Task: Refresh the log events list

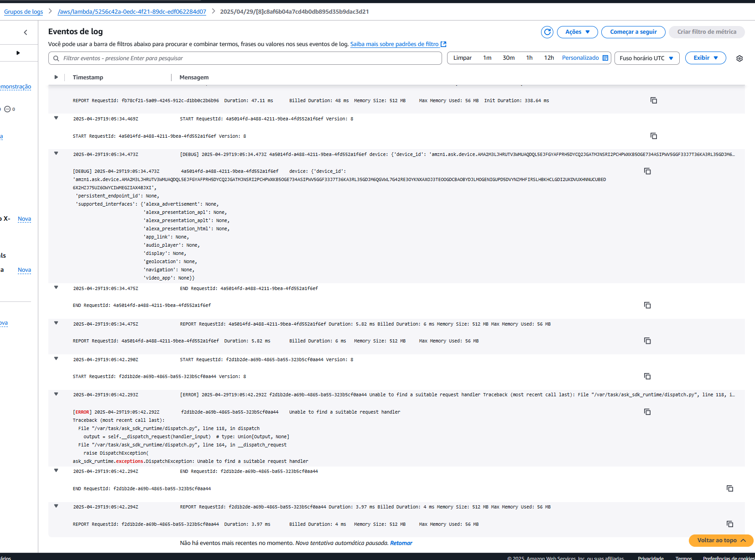Action: point(547,32)
